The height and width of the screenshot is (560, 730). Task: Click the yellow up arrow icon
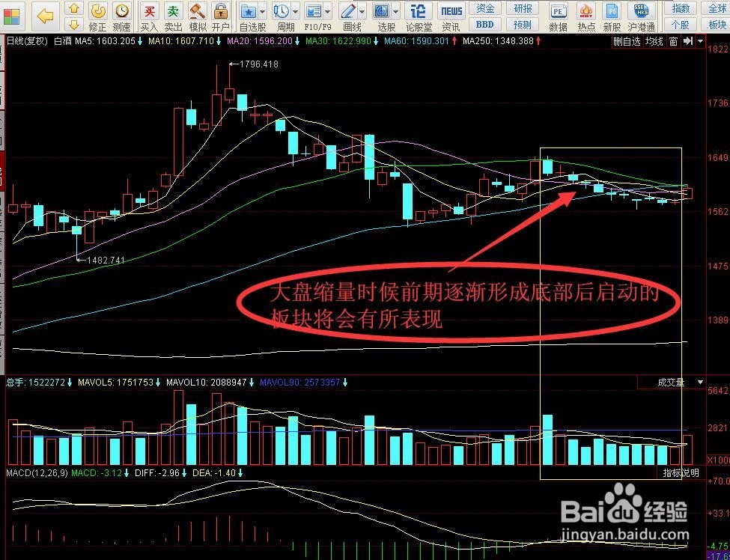pyautogui.click(x=74, y=8)
